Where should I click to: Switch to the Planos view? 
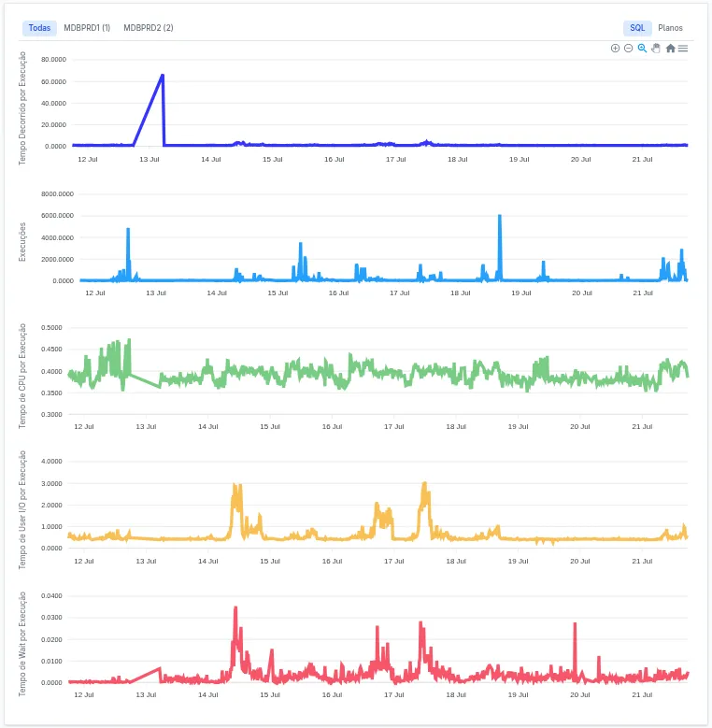[670, 28]
